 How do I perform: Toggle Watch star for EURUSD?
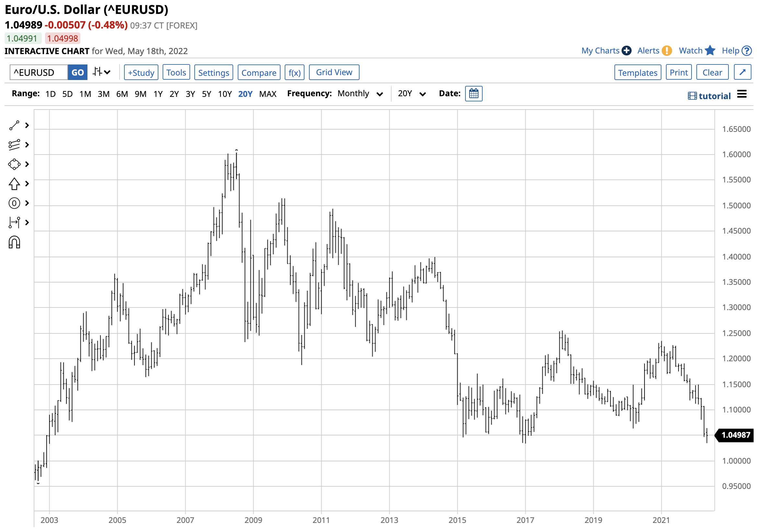(x=710, y=51)
